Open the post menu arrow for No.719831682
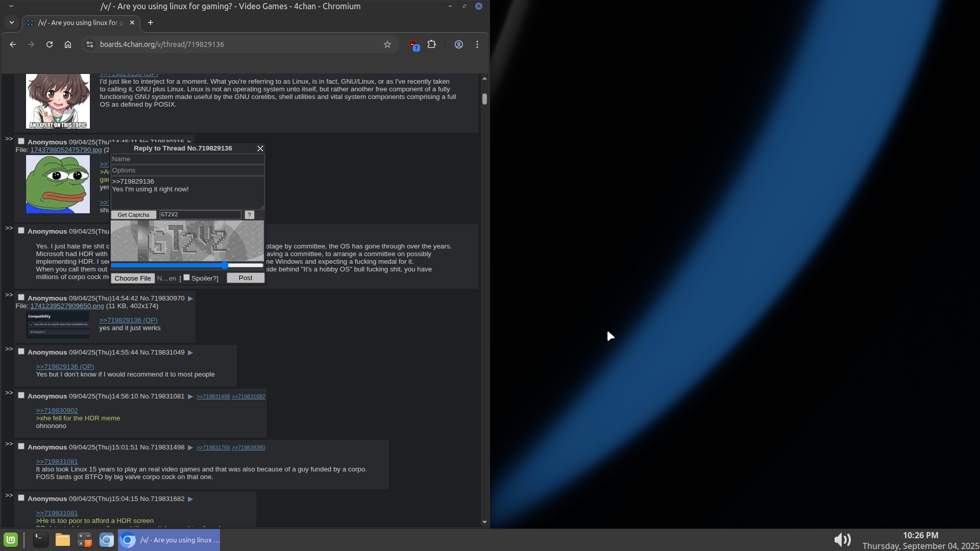Viewport: 980px width, 551px height. coord(190,499)
